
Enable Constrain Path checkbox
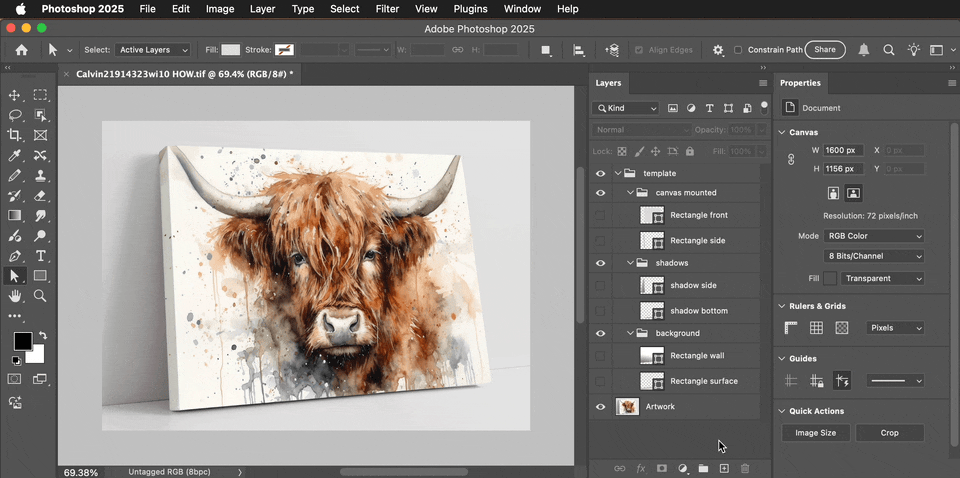click(x=738, y=50)
